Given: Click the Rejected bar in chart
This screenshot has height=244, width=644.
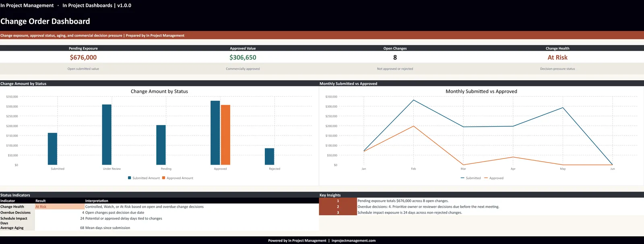Looking at the screenshot, I should 269,156.
